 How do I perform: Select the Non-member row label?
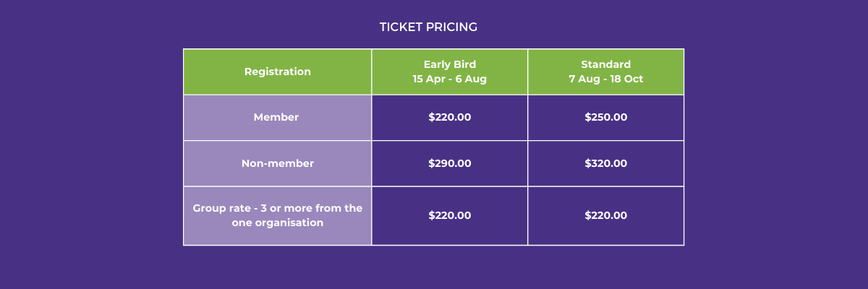click(277, 163)
